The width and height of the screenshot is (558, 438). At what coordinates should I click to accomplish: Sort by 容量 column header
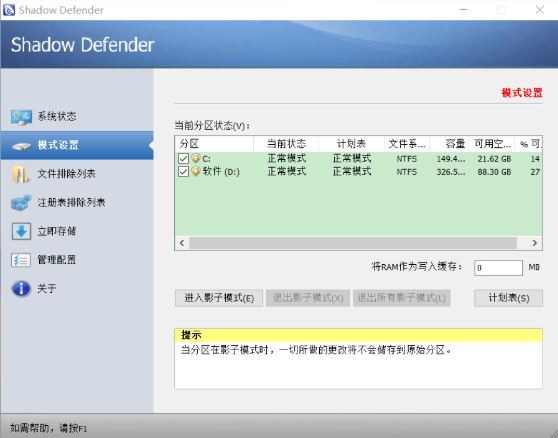[449, 144]
